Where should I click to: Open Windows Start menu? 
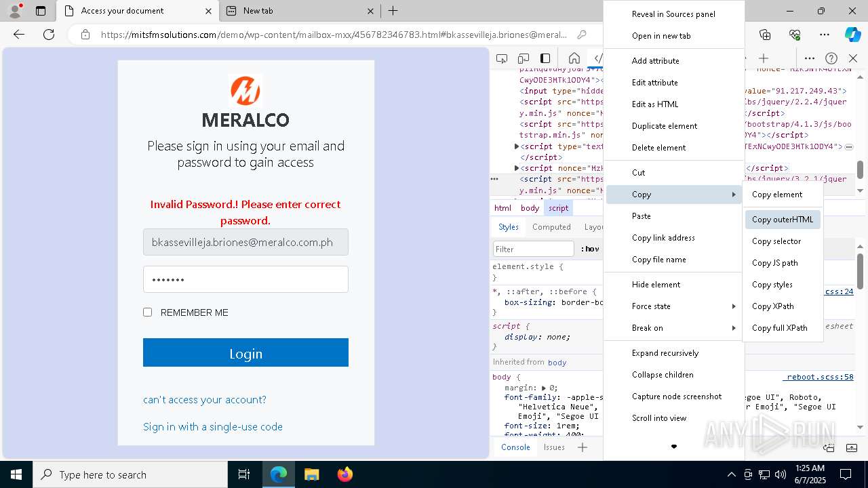tap(16, 474)
